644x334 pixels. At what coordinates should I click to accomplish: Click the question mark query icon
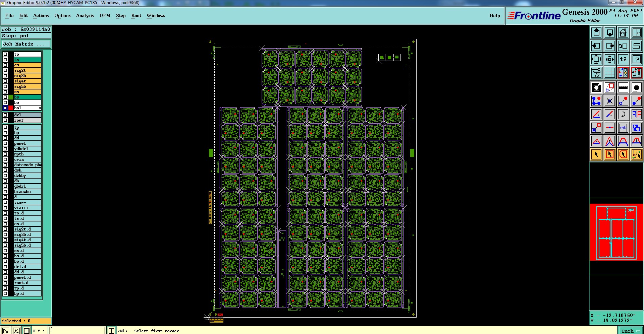click(637, 59)
